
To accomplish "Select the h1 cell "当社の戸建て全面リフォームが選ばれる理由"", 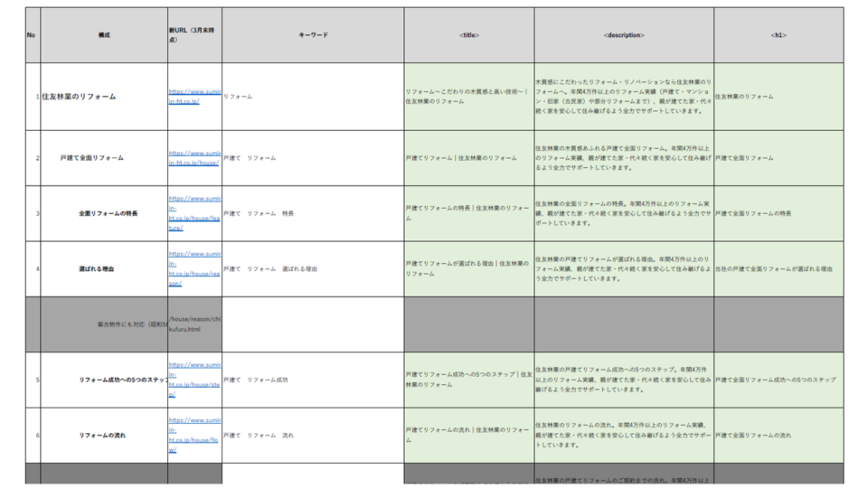I will tap(778, 269).
